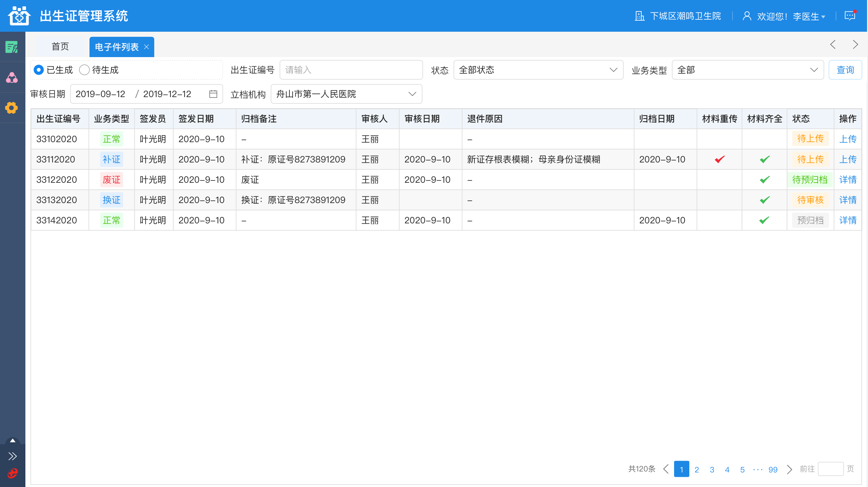Image resolution: width=868 pixels, height=487 pixels.
Task: Click current page 1 in pagination
Action: click(x=681, y=469)
